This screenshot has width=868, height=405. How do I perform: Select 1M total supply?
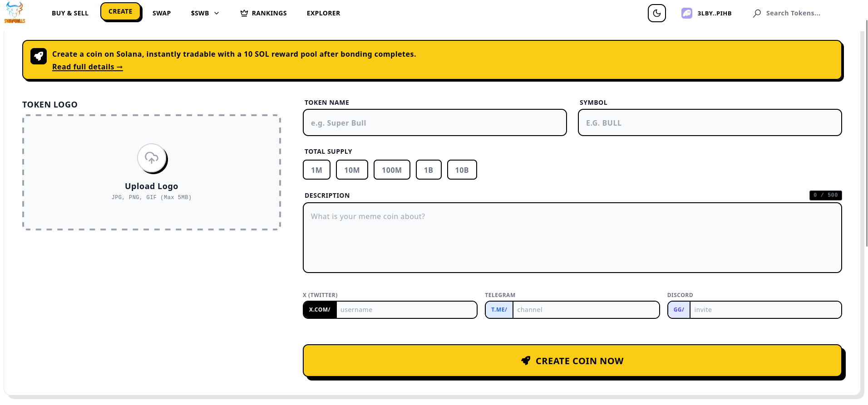coord(316,170)
